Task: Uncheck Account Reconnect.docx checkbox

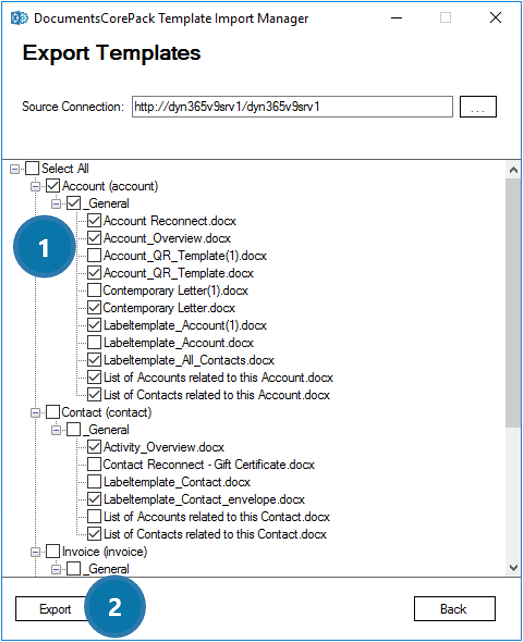Action: (x=94, y=221)
